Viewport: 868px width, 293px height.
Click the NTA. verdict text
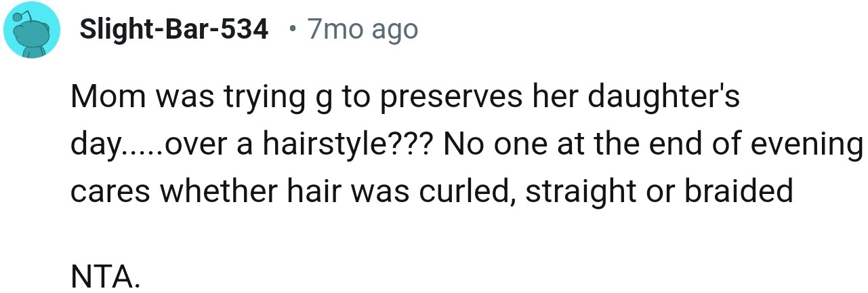[106, 278]
